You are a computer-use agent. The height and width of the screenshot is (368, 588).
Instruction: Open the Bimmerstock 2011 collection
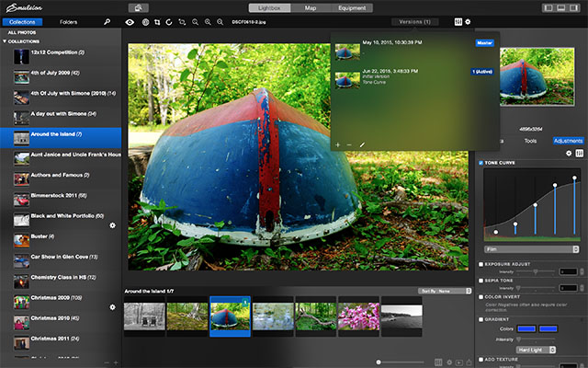click(61, 199)
